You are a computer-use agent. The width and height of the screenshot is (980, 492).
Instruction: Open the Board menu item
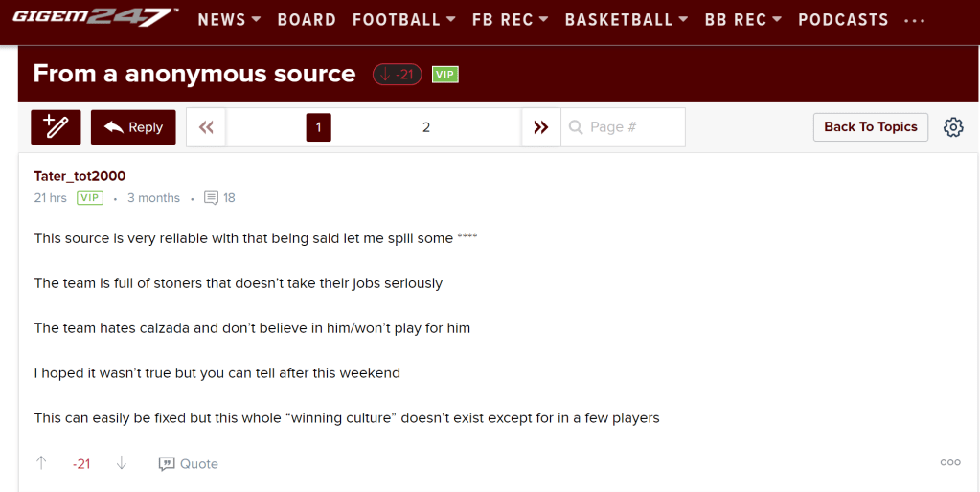pyautogui.click(x=307, y=20)
